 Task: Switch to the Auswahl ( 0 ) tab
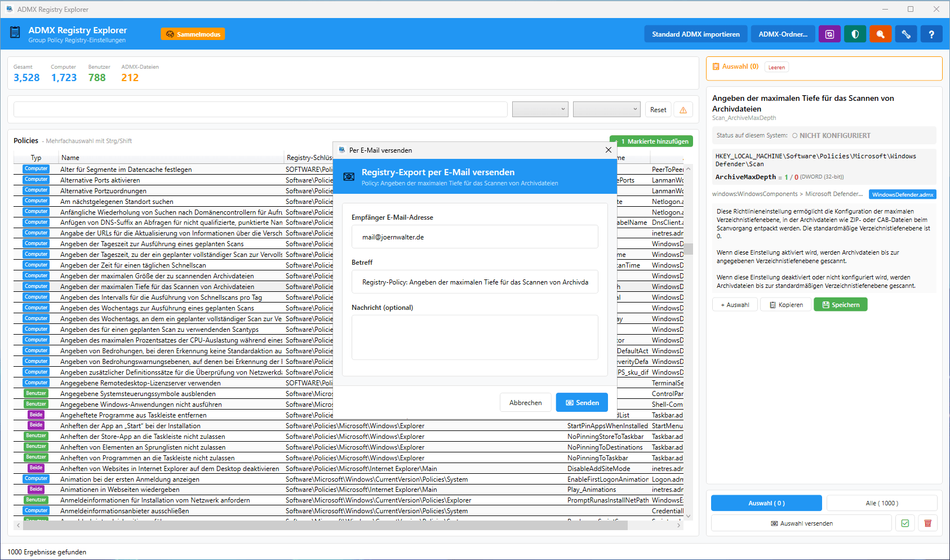766,503
